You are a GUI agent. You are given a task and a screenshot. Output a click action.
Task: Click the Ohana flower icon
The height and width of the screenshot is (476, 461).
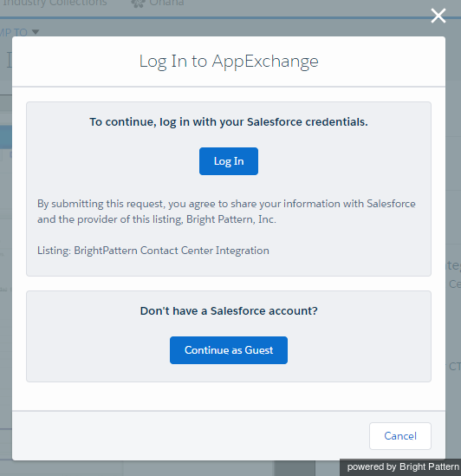pyautogui.click(x=138, y=3)
